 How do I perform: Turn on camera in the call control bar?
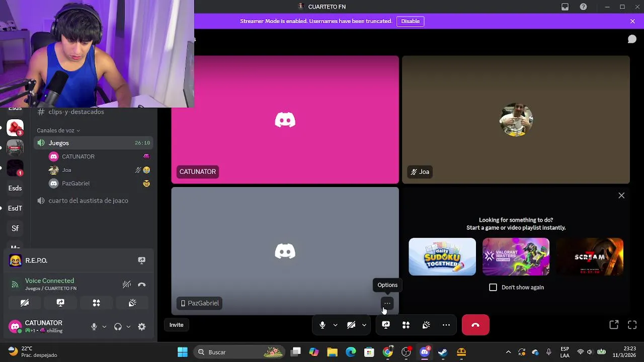coord(351,325)
